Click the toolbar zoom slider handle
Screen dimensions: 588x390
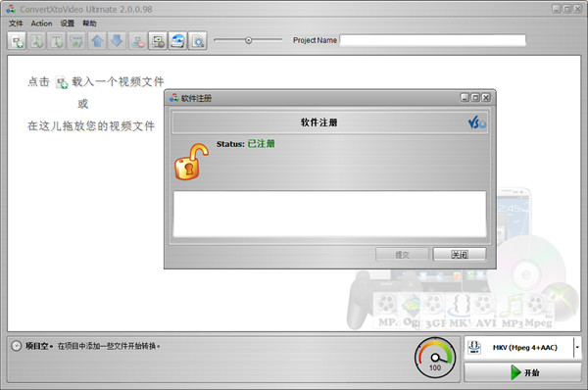[x=248, y=40]
